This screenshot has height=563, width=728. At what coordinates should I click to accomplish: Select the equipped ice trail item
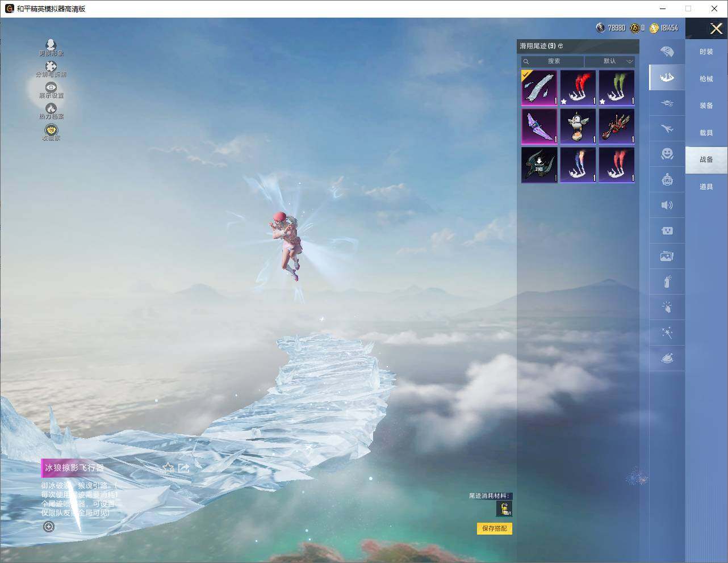[539, 87]
